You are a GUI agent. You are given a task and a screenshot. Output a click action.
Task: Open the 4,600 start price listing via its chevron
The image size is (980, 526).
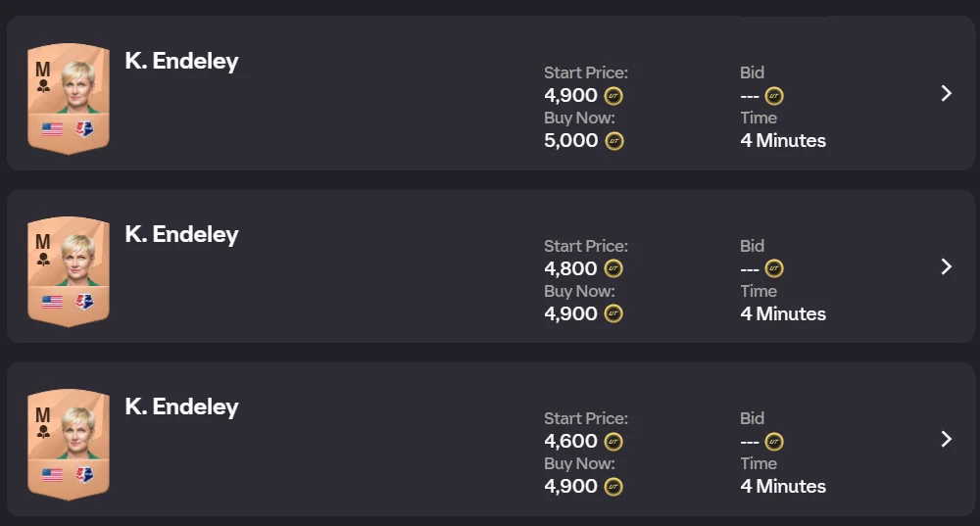coord(946,439)
